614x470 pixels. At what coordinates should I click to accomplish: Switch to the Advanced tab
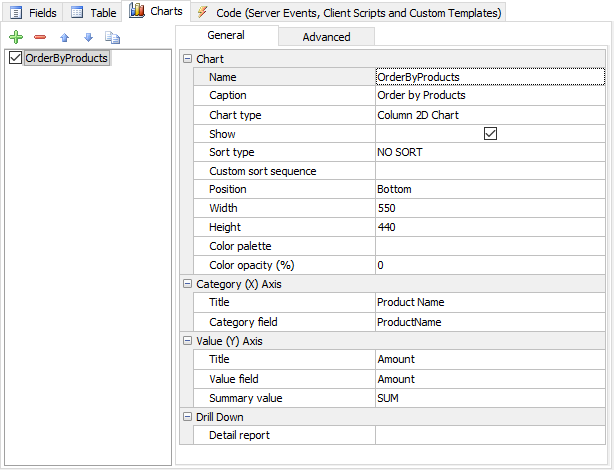tap(326, 37)
